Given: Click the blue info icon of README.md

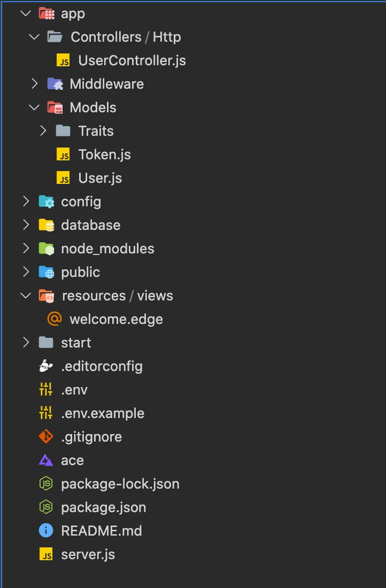Looking at the screenshot, I should pos(46,531).
